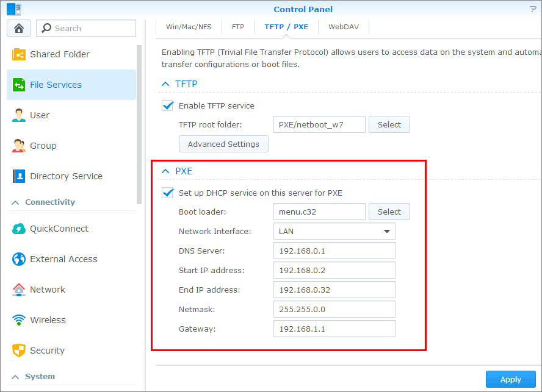Click the Start IP address field
Viewport: 542px width, 392px height.
pyautogui.click(x=334, y=271)
